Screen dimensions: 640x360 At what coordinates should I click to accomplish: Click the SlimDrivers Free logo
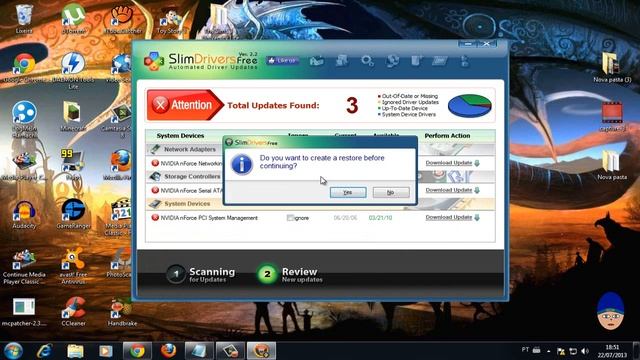click(200, 61)
